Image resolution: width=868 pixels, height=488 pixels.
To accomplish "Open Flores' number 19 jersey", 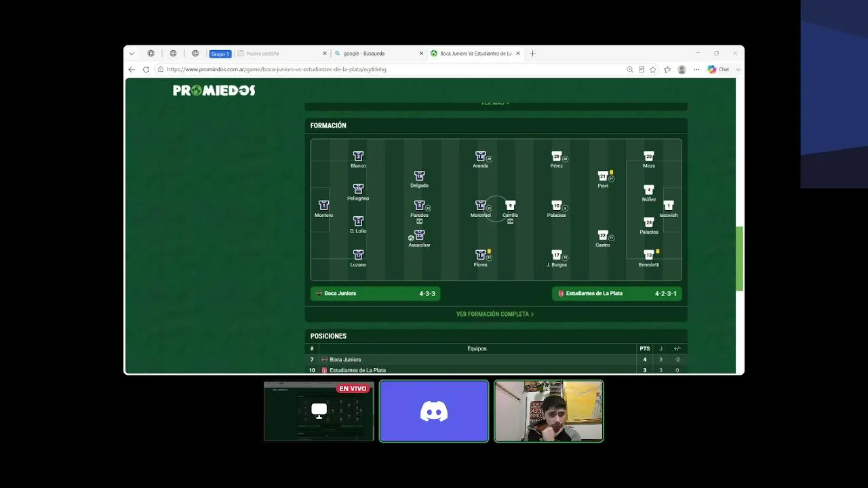I will tap(481, 255).
